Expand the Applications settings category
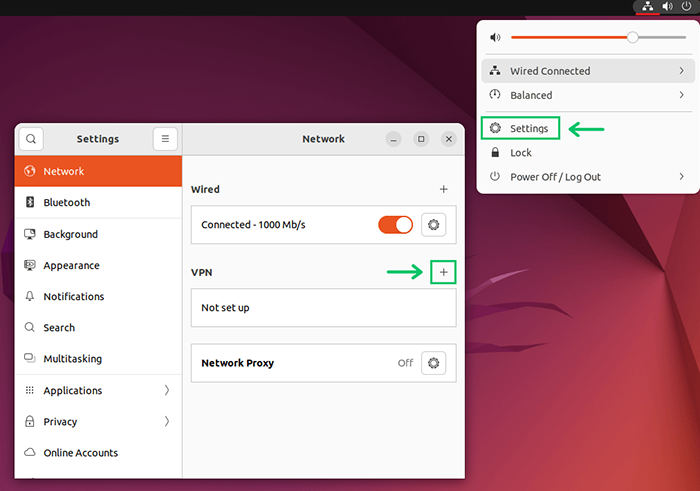Screen dimensions: 700x491 click(x=98, y=390)
